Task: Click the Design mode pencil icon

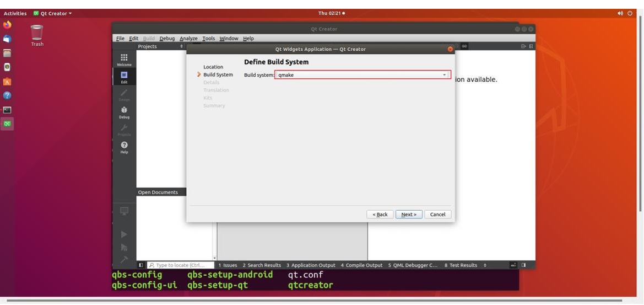Action: pos(124,94)
